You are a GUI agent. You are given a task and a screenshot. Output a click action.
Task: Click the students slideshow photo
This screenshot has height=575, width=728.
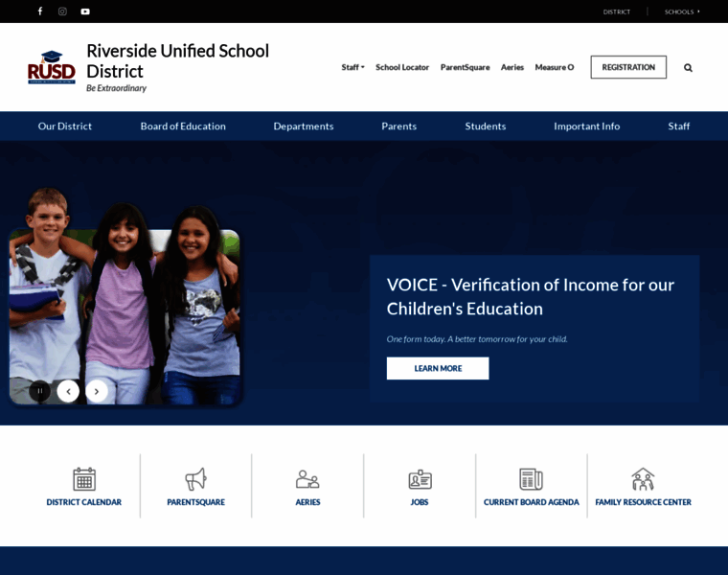click(125, 297)
